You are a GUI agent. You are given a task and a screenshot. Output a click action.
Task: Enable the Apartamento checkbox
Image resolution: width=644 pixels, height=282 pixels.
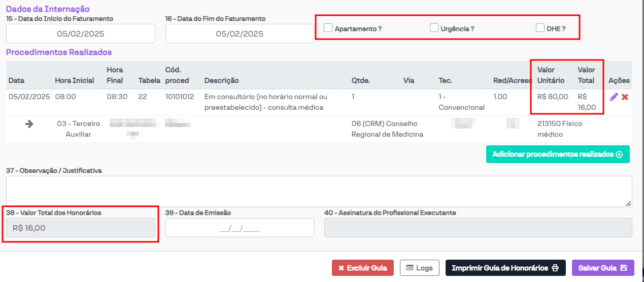[x=328, y=28]
